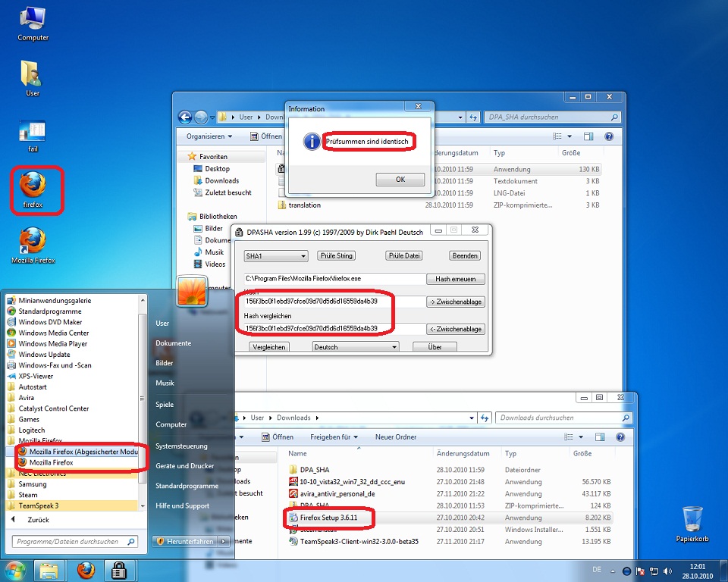Open the Papierkorb recycle bin icon
Screen dimensions: 728x582
point(692,524)
